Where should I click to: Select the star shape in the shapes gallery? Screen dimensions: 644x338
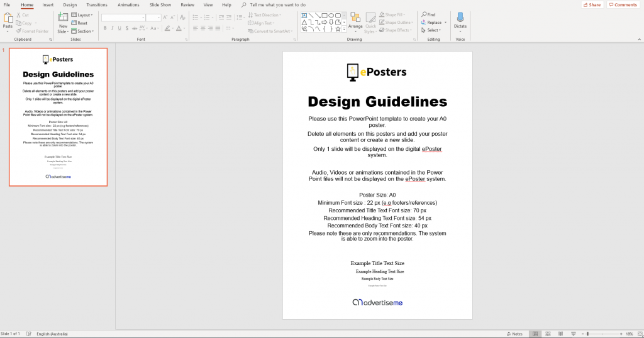338,29
